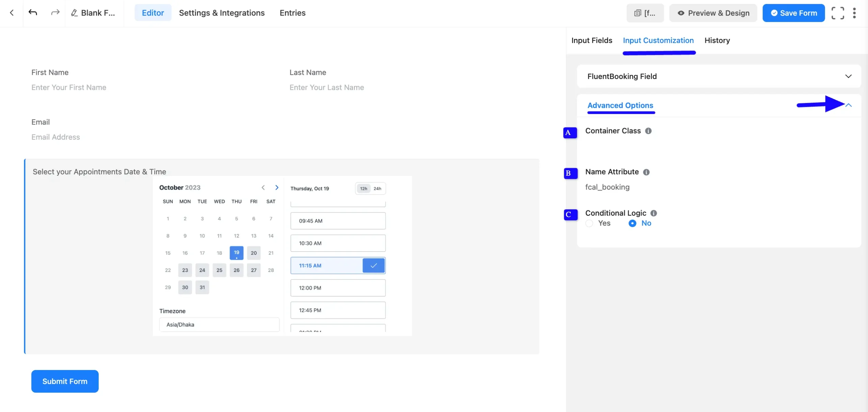Click the Name Attribute info icon
The image size is (868, 412).
point(646,172)
